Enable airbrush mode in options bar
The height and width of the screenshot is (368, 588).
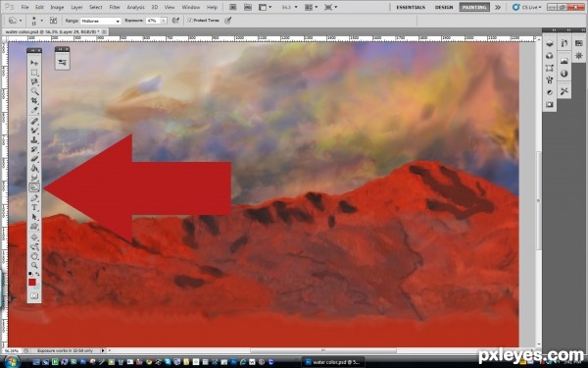[175, 21]
